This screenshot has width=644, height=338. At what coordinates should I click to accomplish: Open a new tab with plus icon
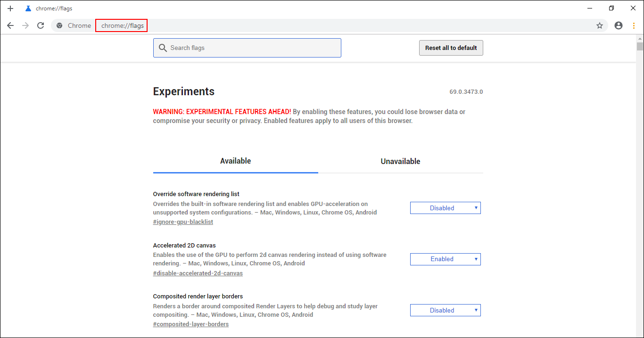pyautogui.click(x=10, y=8)
